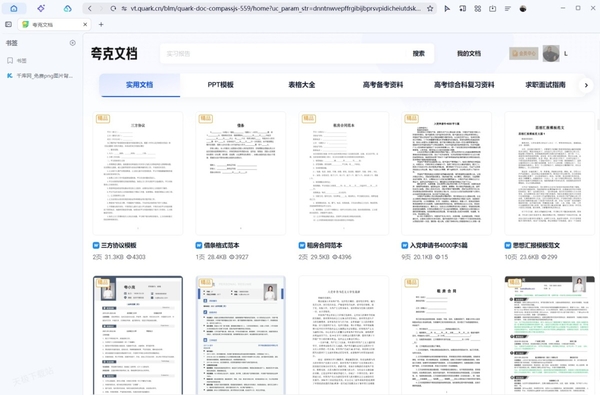Click the address bar URL text

pyautogui.click(x=276, y=8)
